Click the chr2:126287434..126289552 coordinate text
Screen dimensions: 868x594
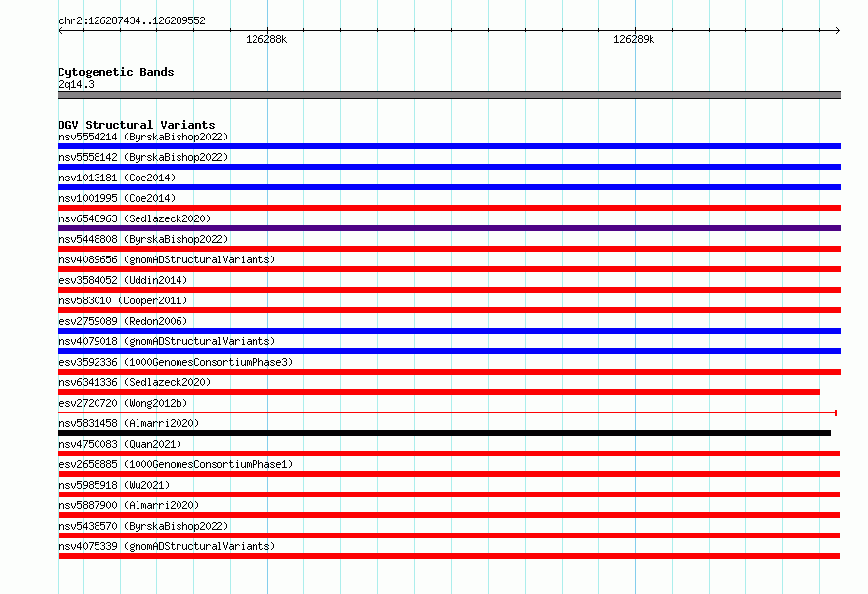coord(132,20)
